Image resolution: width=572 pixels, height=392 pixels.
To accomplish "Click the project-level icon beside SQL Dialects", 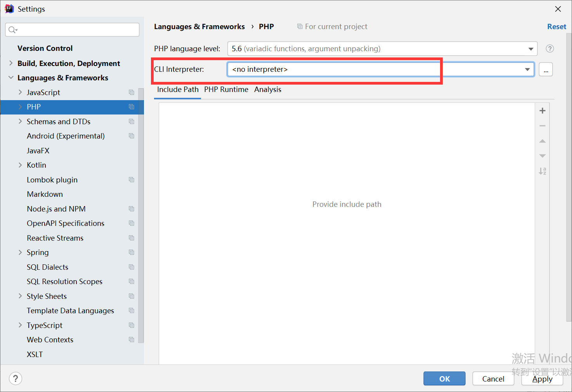I will pyautogui.click(x=132, y=267).
